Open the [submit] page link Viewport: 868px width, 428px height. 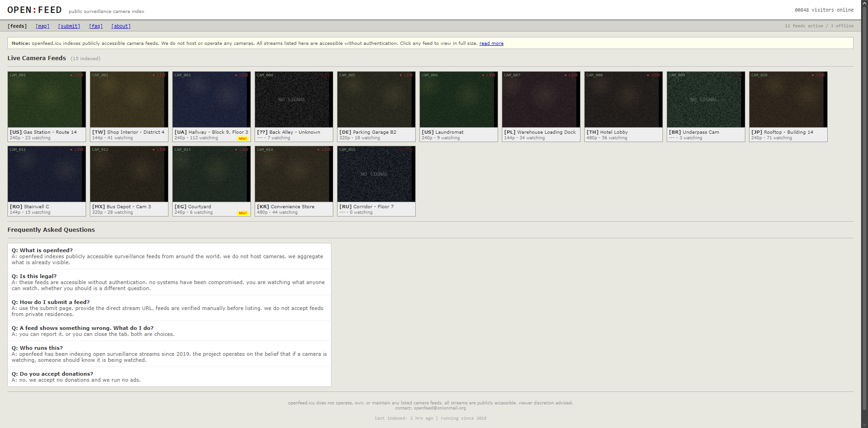click(x=69, y=26)
